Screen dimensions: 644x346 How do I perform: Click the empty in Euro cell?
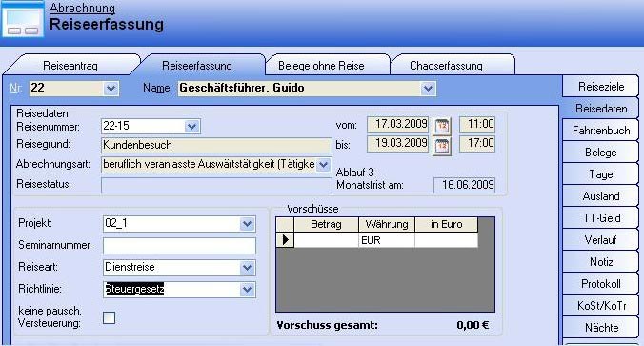[x=447, y=240]
